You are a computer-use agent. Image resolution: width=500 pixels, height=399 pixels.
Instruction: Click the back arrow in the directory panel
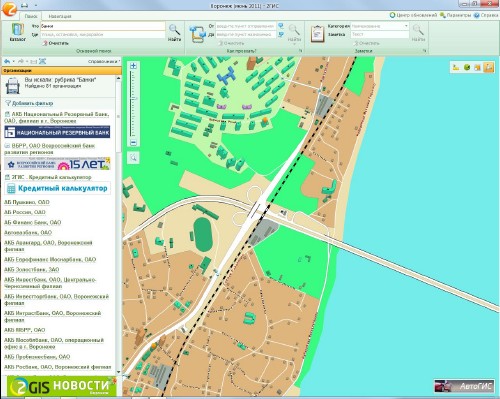7,61
